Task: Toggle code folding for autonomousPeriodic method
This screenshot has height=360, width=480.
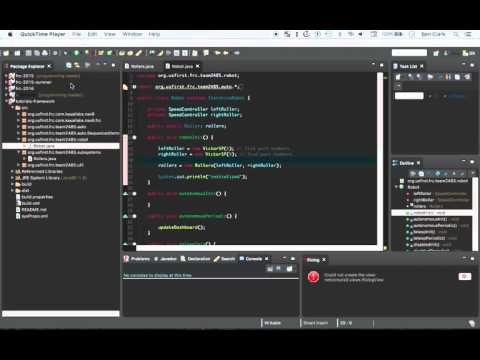Action: click(134, 216)
